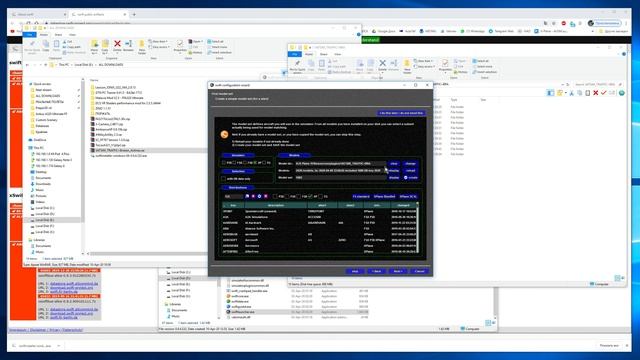Toggle XP checkbox in Distributors filter row
640x360 pixels.
point(311,196)
